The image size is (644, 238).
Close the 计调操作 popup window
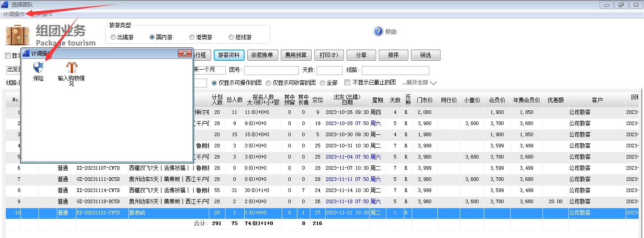click(185, 54)
